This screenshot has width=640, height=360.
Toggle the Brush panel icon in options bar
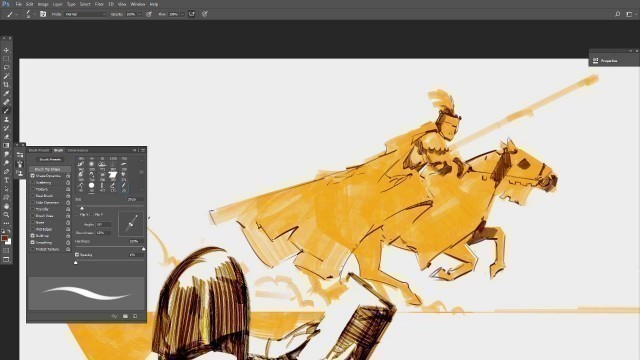tap(43, 14)
